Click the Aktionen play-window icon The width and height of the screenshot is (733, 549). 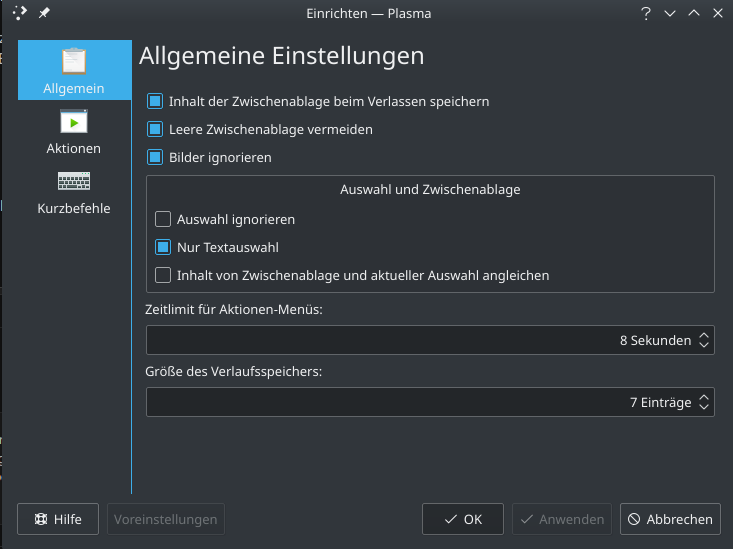point(74,122)
